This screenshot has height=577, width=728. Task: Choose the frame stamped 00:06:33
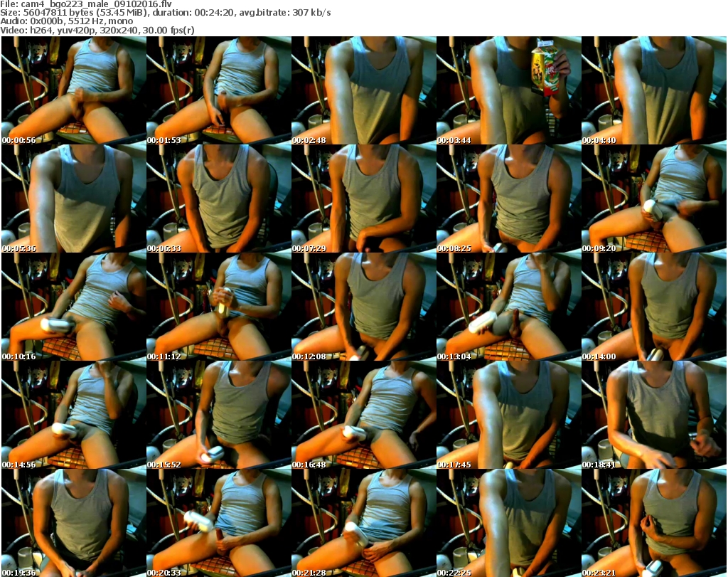(219, 198)
